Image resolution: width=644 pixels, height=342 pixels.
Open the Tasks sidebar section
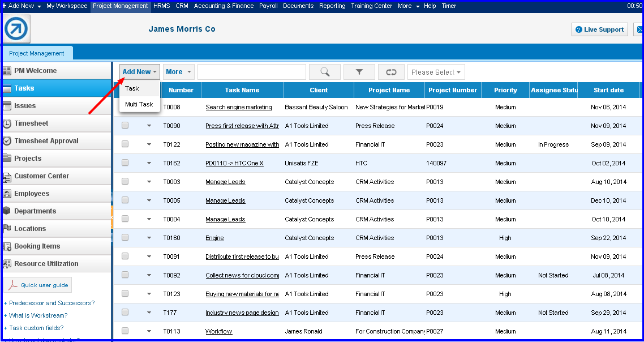tap(56, 88)
